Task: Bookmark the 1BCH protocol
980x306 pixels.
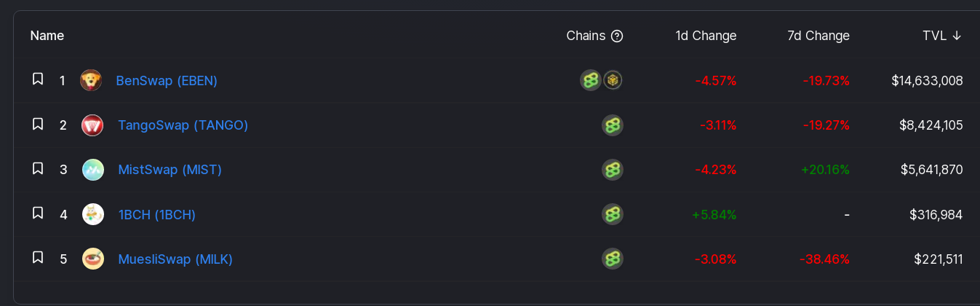Action: [x=38, y=213]
